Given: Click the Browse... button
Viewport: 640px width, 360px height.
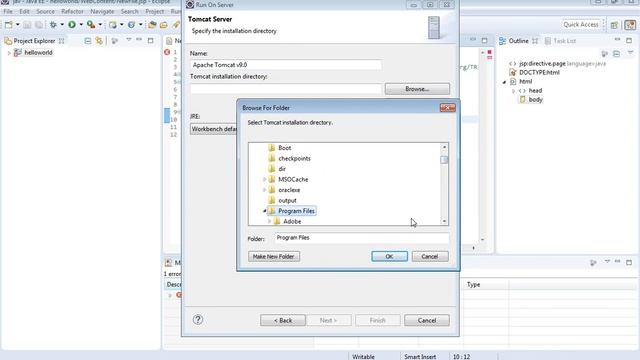Looking at the screenshot, I should (417, 89).
